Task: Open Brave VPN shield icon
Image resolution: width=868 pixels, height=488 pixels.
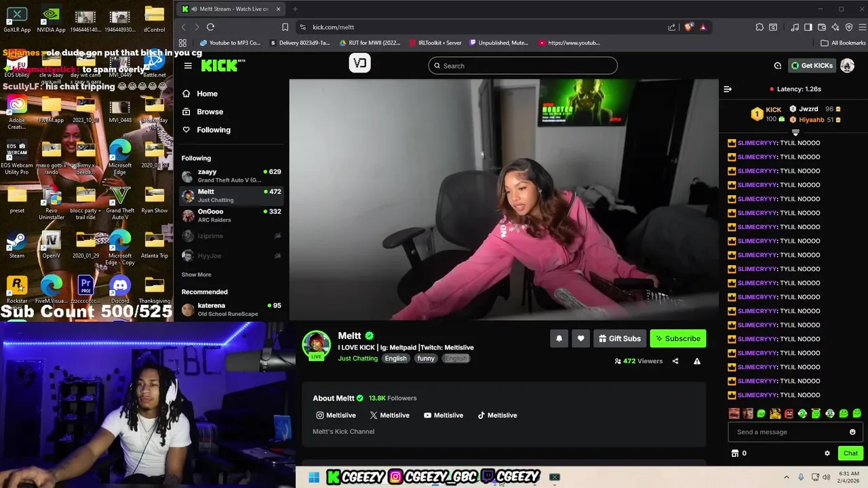Action: [849, 27]
